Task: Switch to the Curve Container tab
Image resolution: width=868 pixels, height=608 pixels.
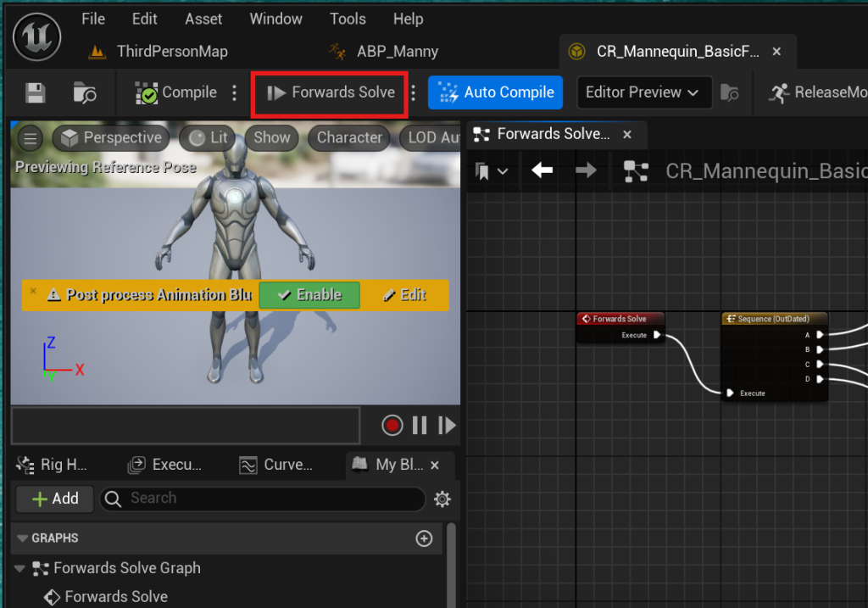Action: (x=276, y=465)
